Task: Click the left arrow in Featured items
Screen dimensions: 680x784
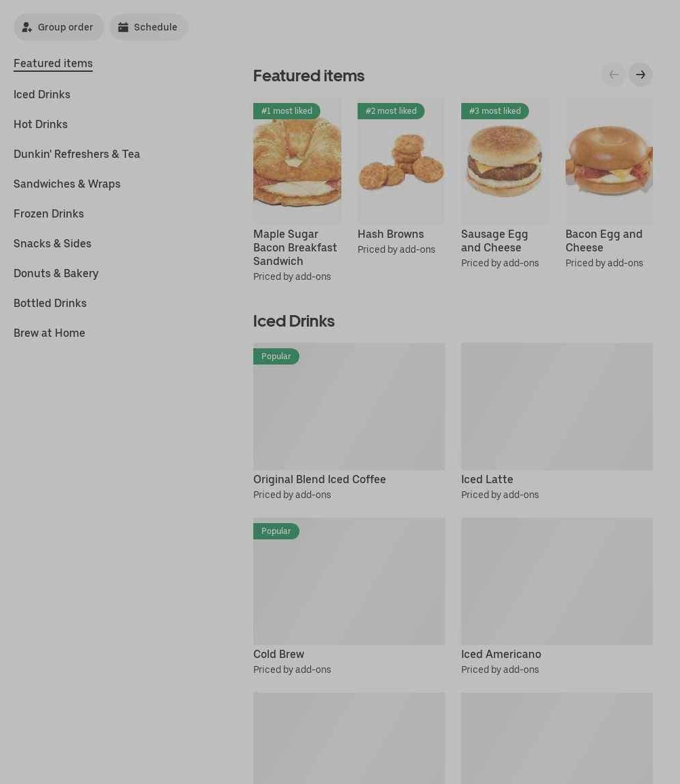Action: [614, 75]
